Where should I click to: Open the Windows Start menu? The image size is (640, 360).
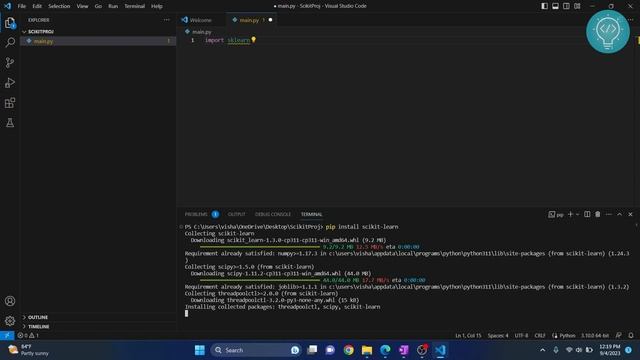point(200,350)
